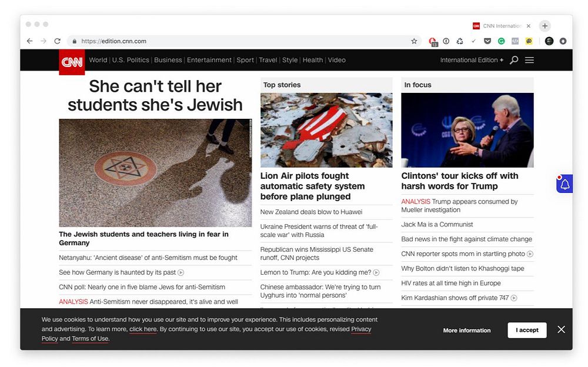Open the Sport section
Viewport: 588px width, 367px height.
245,60
